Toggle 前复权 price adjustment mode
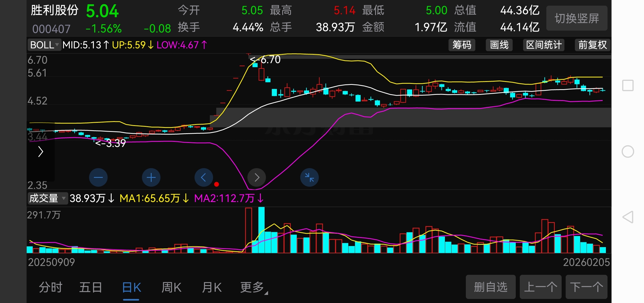This screenshot has width=644, height=303. (592, 45)
